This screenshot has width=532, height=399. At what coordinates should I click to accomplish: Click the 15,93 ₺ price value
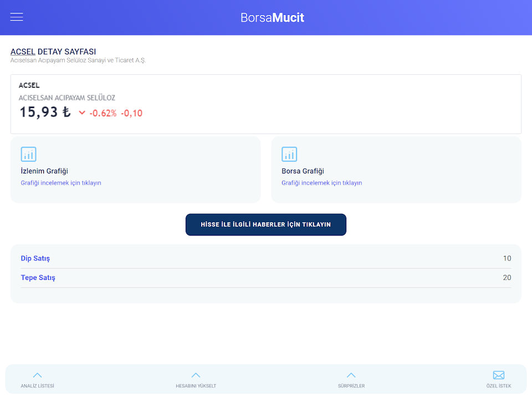[x=45, y=112]
